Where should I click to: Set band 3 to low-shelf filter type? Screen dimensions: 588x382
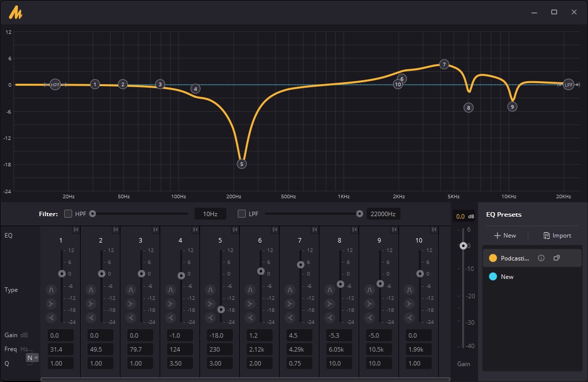click(131, 303)
